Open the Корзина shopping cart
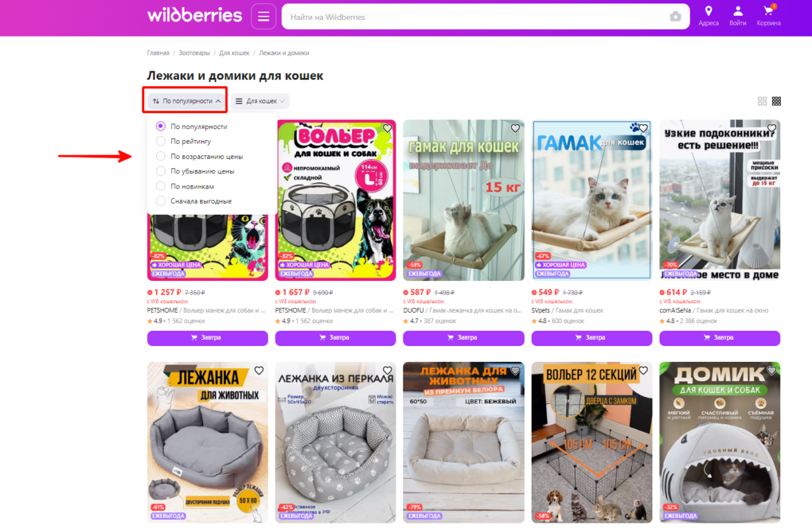 [768, 16]
